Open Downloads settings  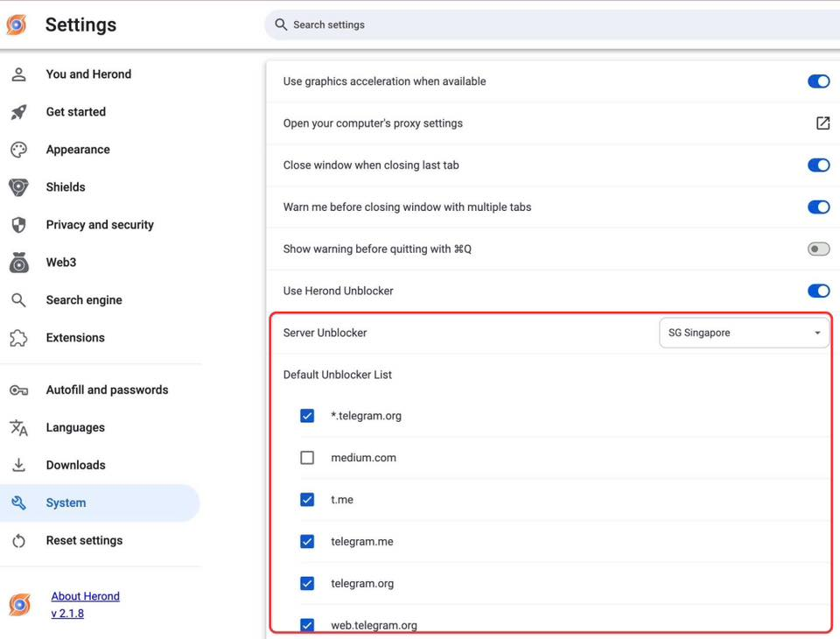76,465
